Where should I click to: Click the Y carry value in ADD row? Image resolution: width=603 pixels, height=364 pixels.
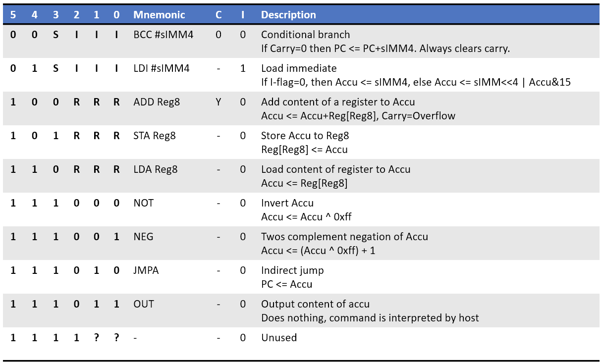(x=219, y=102)
